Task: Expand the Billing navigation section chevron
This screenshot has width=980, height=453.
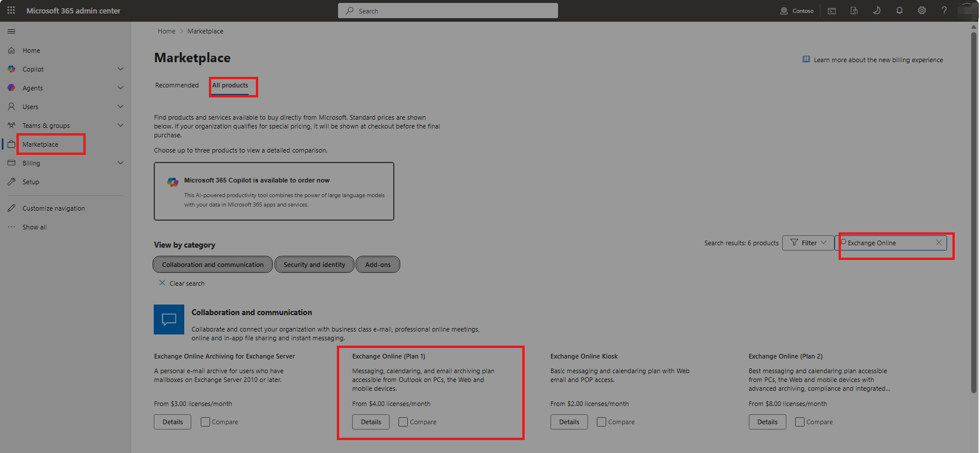Action: pyautogui.click(x=120, y=163)
